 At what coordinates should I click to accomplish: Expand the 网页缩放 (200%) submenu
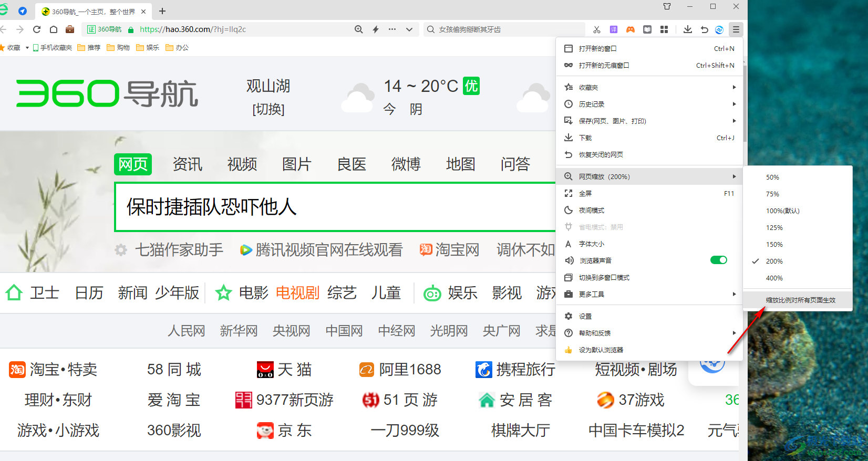point(649,176)
